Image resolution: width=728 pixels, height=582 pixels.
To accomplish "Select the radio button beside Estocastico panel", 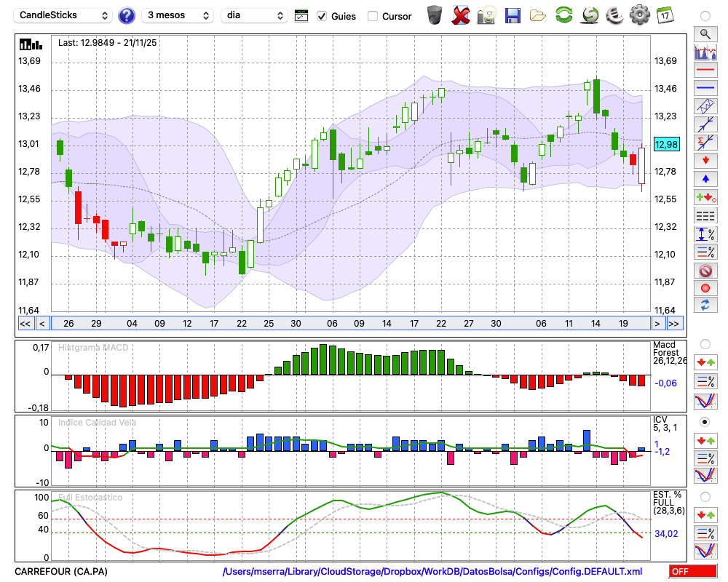I will tap(705, 496).
